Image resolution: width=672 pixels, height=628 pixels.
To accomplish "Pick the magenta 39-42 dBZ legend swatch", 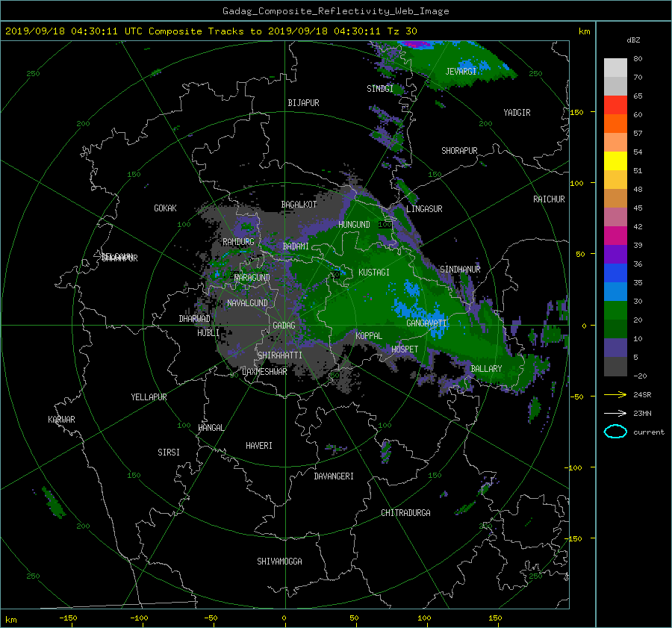I will click(x=615, y=236).
